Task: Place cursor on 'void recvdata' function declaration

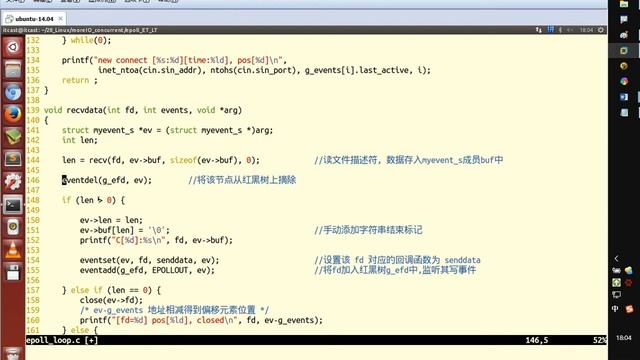Action: click(x=143, y=110)
